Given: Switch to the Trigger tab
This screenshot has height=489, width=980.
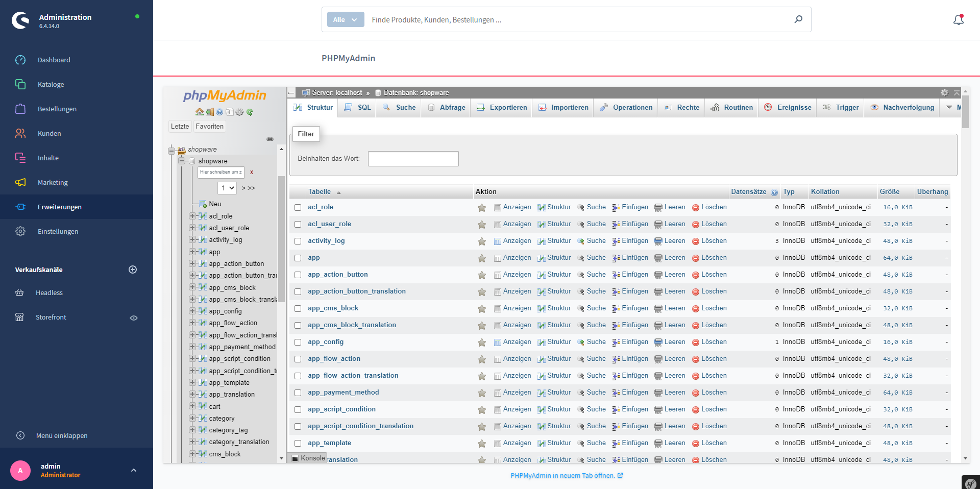Looking at the screenshot, I should (841, 107).
